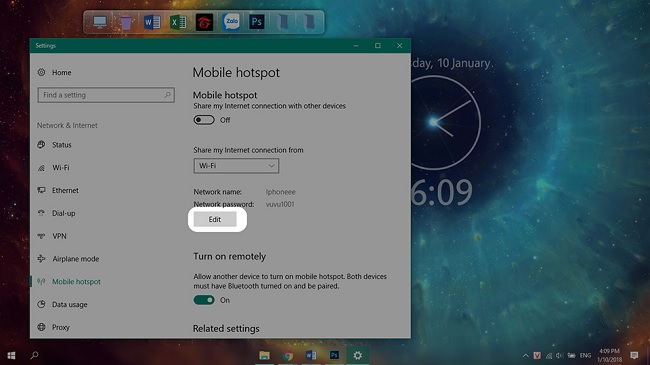Open Chrome from the taskbar
The width and height of the screenshot is (650, 365).
[288, 355]
